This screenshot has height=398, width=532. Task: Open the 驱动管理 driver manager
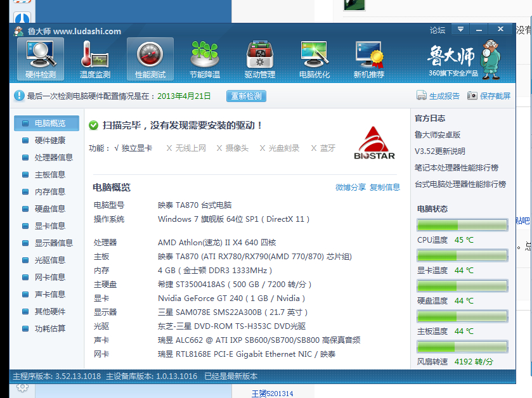259,60
